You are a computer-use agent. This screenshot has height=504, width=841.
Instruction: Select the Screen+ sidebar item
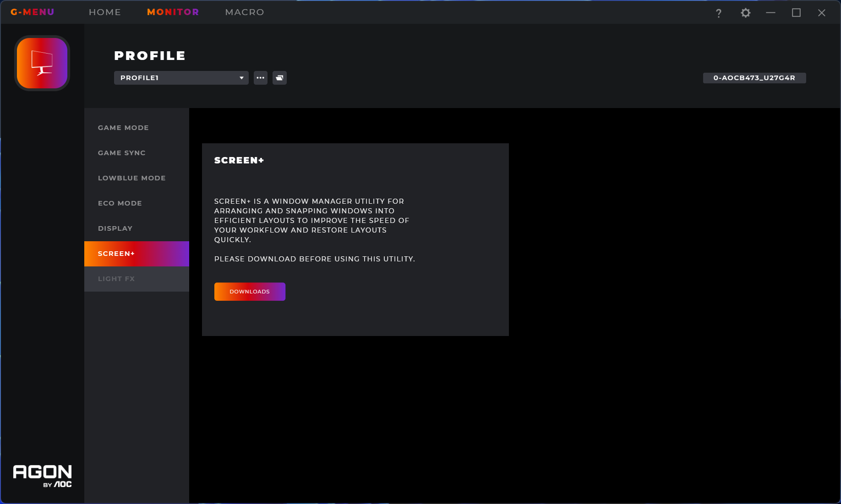137,254
